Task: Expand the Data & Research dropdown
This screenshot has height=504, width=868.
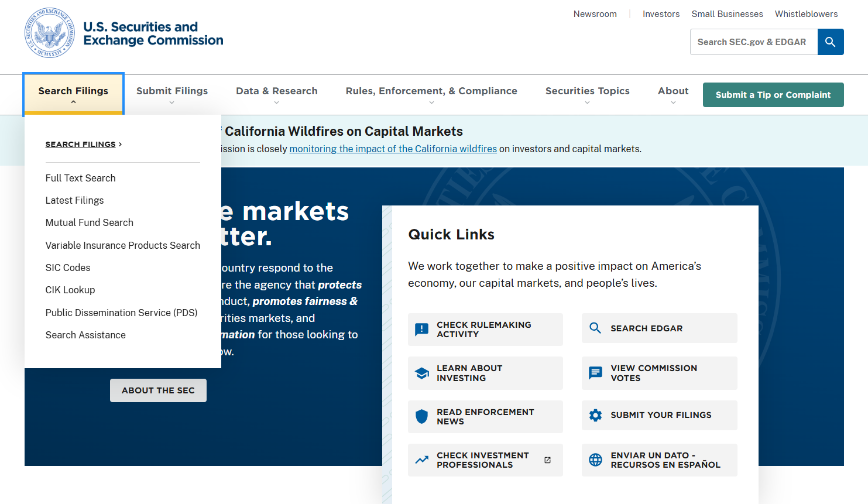Action: tap(276, 94)
